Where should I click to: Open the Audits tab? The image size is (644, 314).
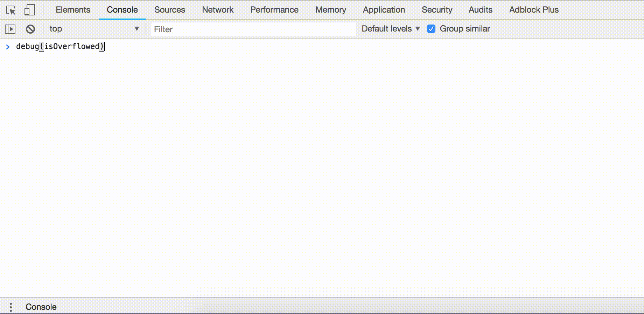pos(481,10)
